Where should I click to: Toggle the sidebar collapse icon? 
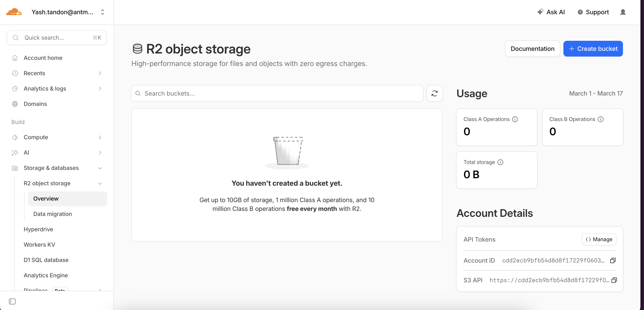tap(12, 301)
